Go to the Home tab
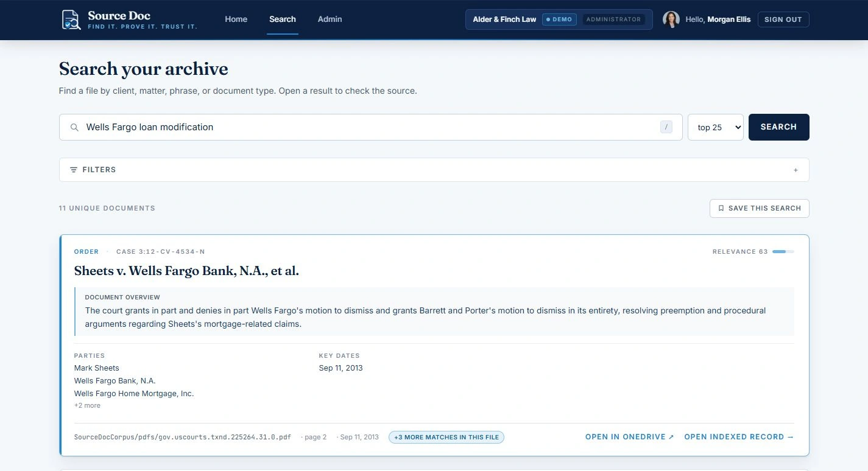The height and width of the screenshot is (471, 868). [236, 19]
